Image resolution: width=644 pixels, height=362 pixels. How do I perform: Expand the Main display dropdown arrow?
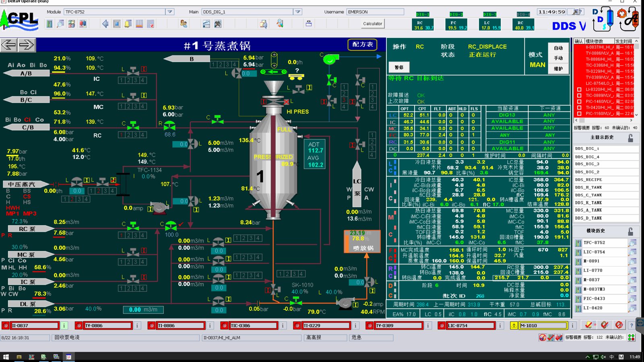tap(298, 12)
